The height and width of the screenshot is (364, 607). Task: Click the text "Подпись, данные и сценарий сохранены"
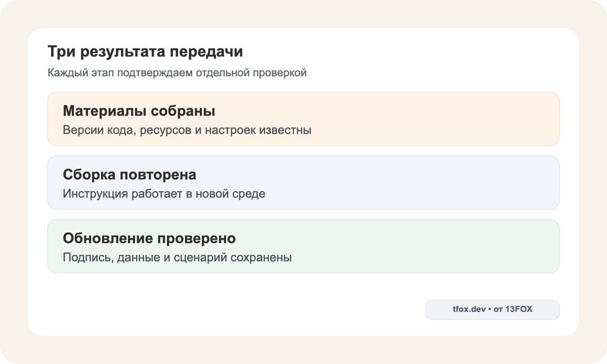(x=177, y=257)
